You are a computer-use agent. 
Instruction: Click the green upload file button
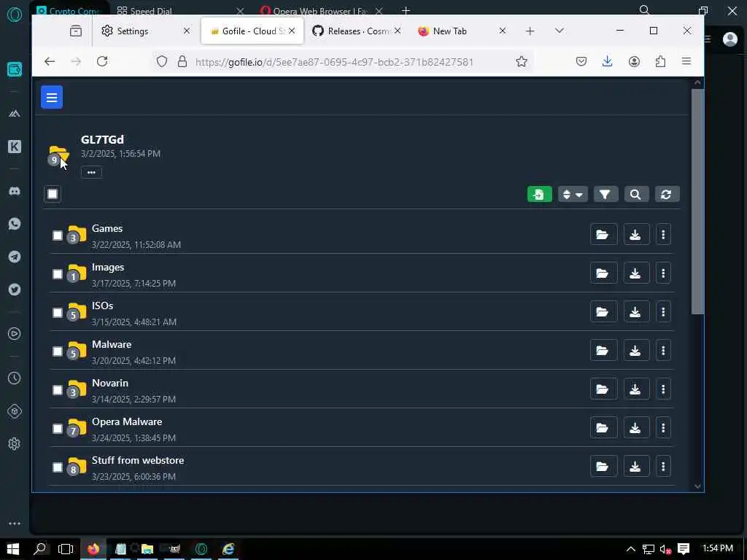coord(539,194)
